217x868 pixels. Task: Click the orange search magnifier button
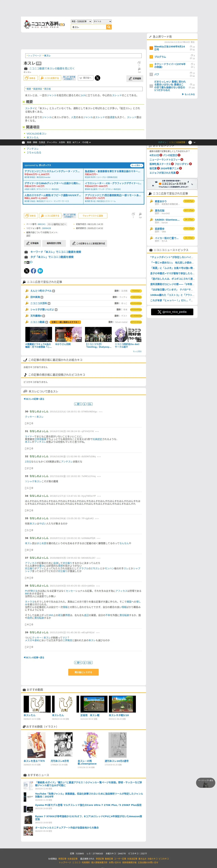coord(109,27)
